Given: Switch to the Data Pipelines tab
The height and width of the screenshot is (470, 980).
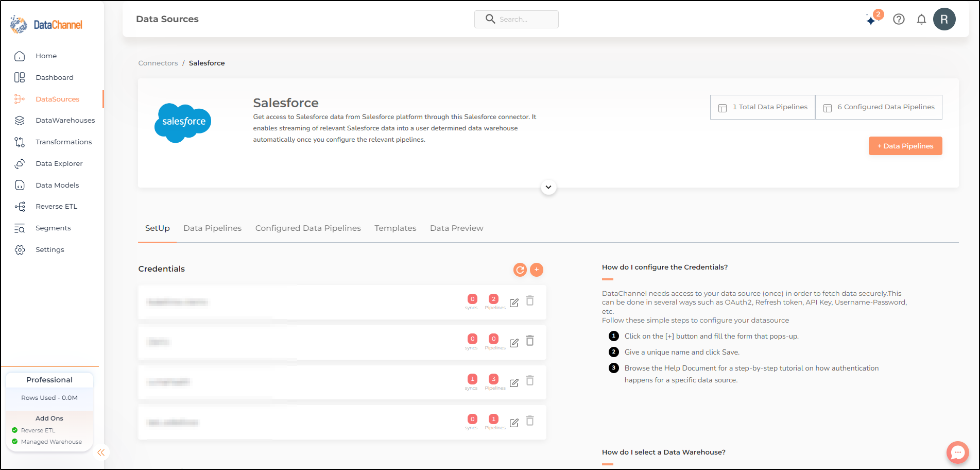Looking at the screenshot, I should [212, 228].
